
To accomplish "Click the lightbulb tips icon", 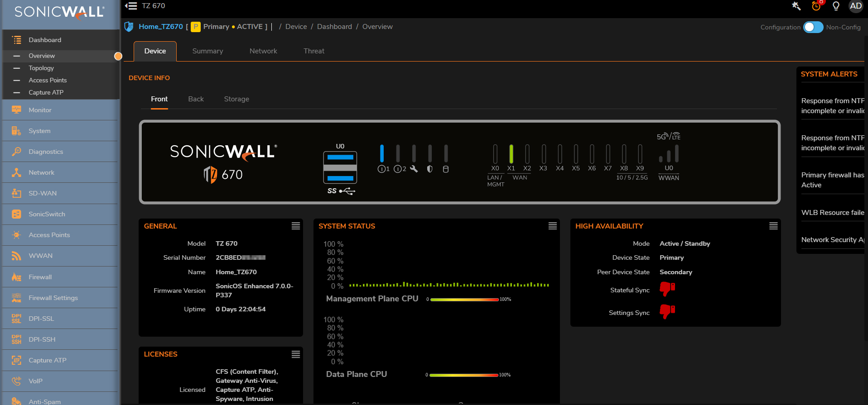I will pos(836,6).
